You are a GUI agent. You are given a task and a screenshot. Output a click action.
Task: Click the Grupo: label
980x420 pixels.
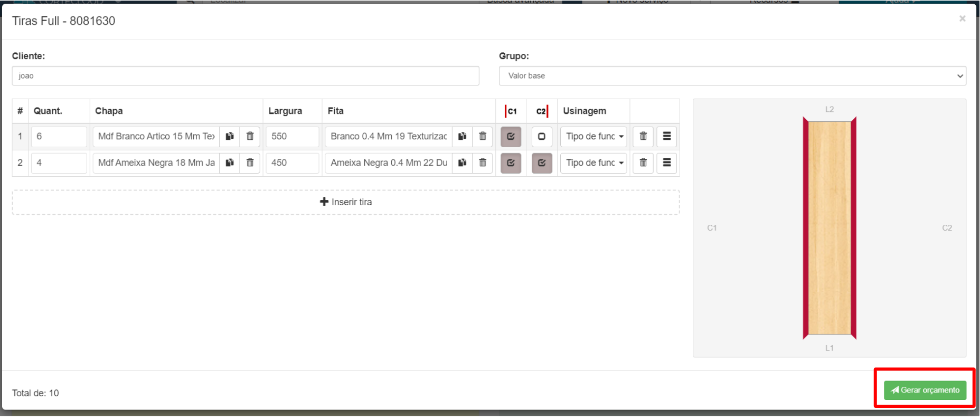click(x=514, y=56)
